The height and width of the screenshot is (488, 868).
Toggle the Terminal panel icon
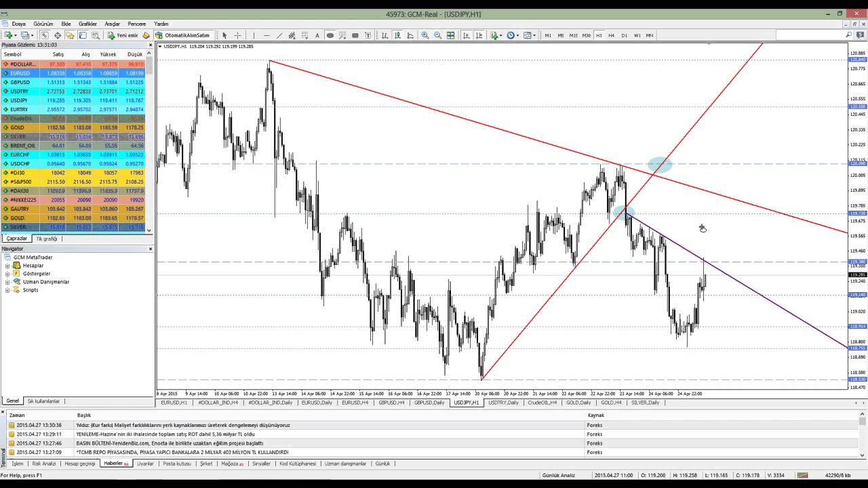pos(83,35)
